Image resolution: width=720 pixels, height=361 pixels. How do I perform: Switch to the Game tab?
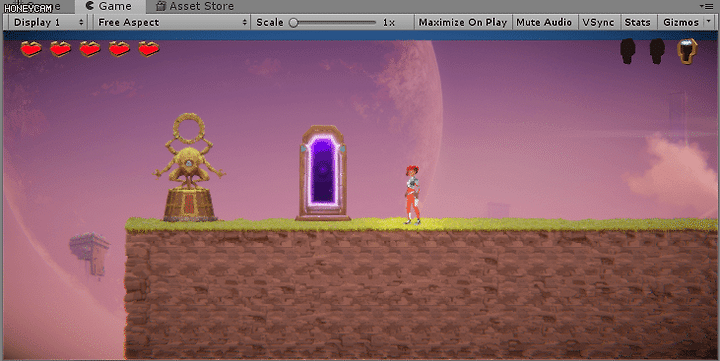(110, 6)
